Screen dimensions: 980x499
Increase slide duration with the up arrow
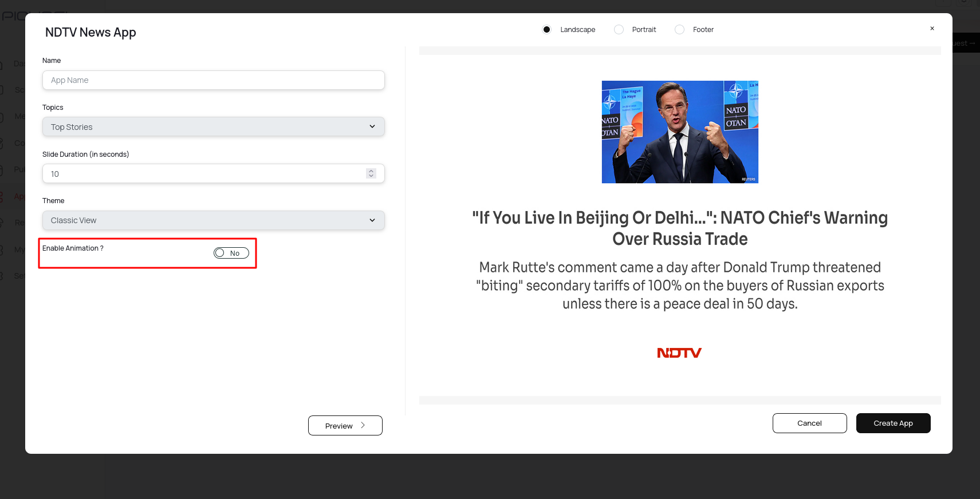coord(371,171)
